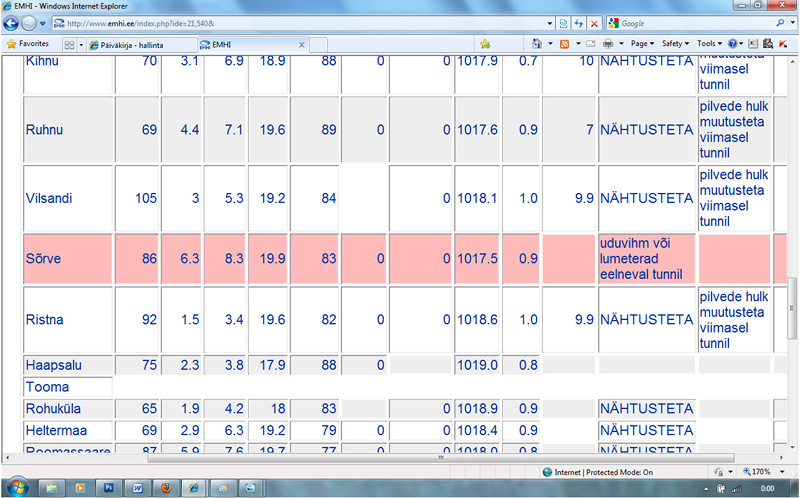The height and width of the screenshot is (498, 800).
Task: Click the Refresh page icon
Action: pyautogui.click(x=579, y=22)
